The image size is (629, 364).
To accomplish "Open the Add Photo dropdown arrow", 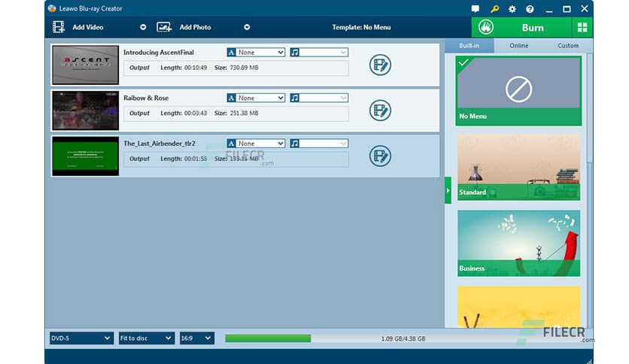I will (247, 27).
